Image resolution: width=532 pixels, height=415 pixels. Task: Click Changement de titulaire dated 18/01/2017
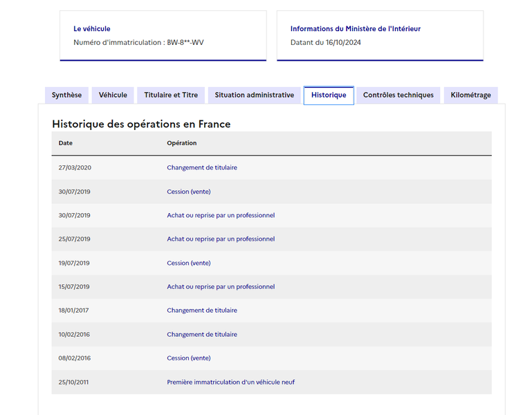point(202,311)
